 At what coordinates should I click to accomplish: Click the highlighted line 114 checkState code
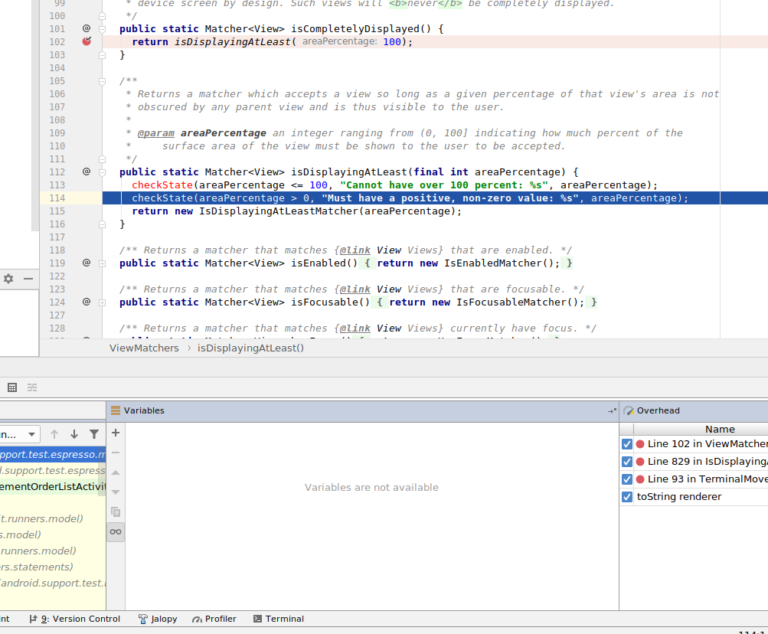tap(410, 198)
